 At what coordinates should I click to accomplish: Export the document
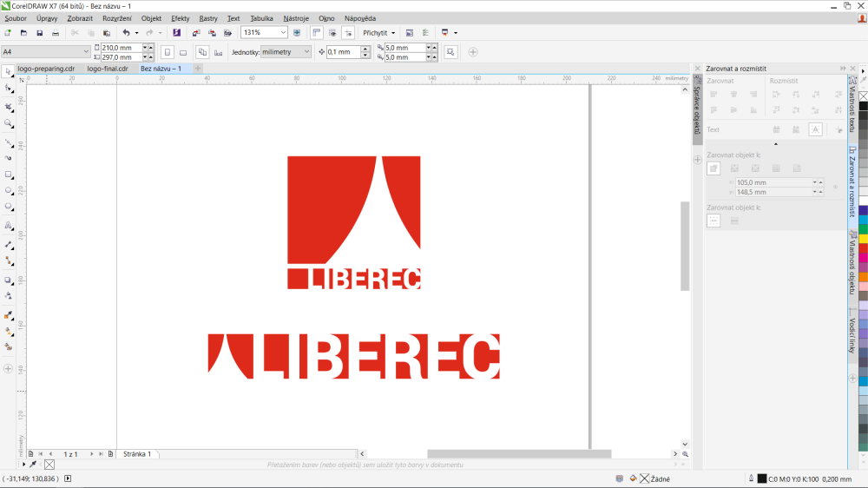212,33
